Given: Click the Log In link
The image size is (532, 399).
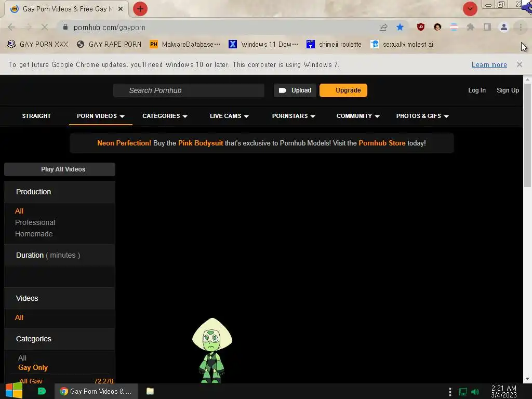Looking at the screenshot, I should [477, 90].
